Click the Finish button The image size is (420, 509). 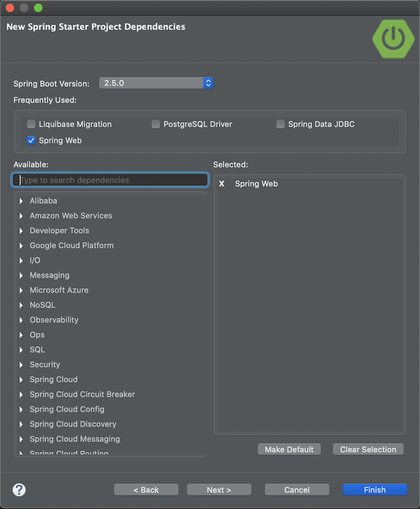pos(374,489)
